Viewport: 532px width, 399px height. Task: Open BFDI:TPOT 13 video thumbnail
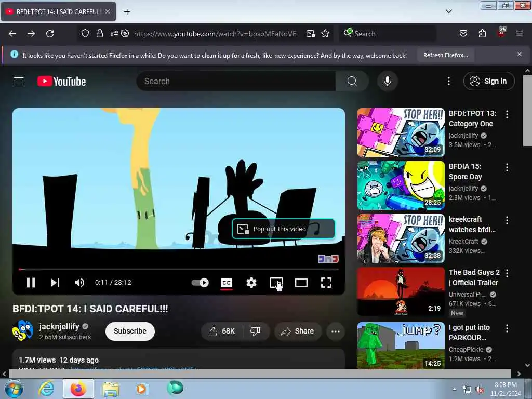(401, 132)
